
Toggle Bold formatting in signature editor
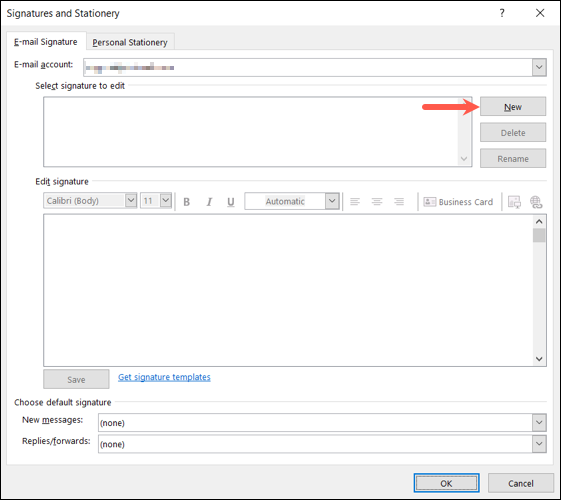pos(186,202)
